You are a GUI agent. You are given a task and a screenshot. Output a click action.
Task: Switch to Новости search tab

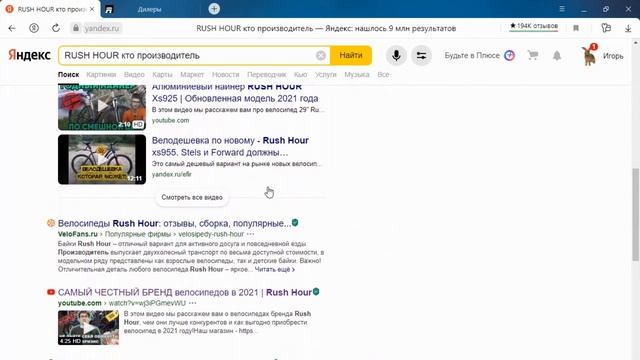(225, 75)
